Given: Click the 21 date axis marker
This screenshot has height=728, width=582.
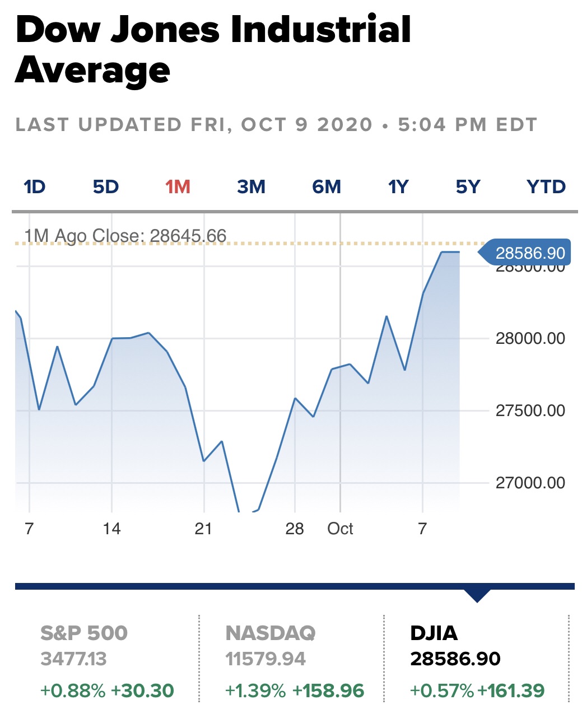Looking at the screenshot, I should pos(203,529).
